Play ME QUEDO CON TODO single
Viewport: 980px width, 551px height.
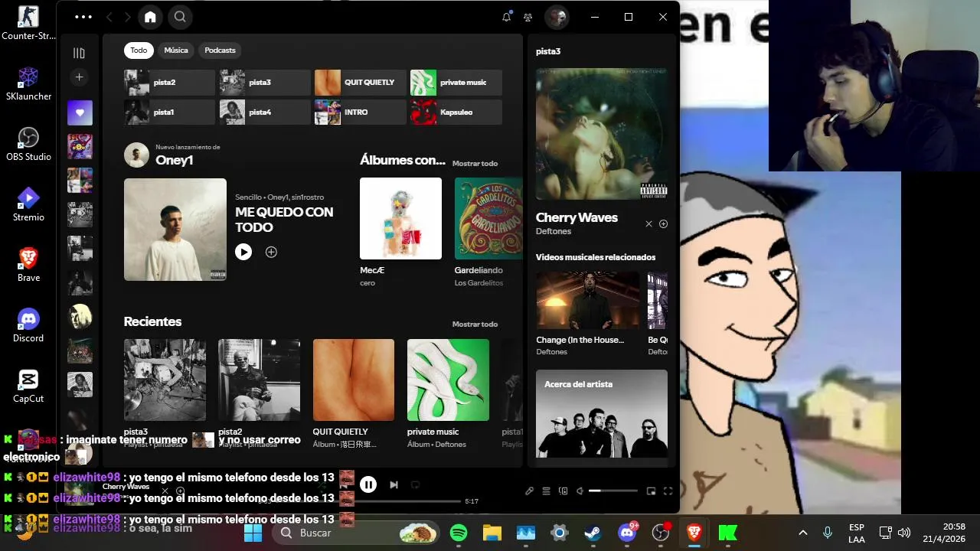pyautogui.click(x=243, y=252)
